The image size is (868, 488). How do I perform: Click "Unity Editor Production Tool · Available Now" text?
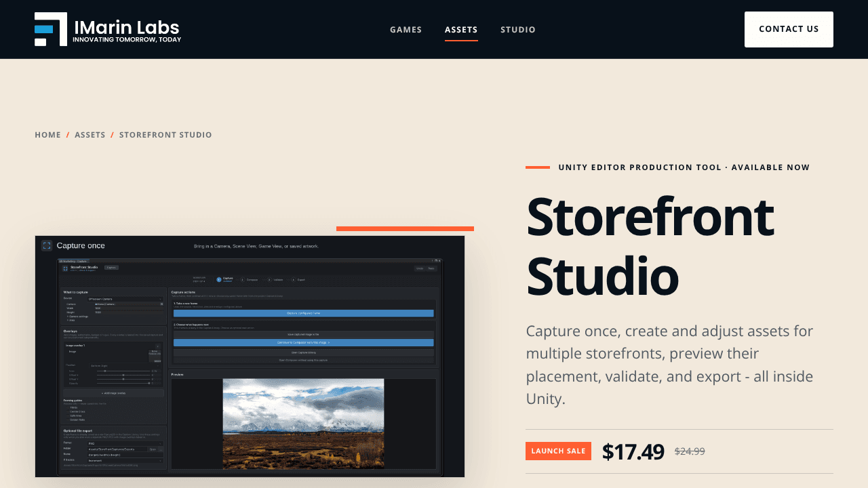684,167
